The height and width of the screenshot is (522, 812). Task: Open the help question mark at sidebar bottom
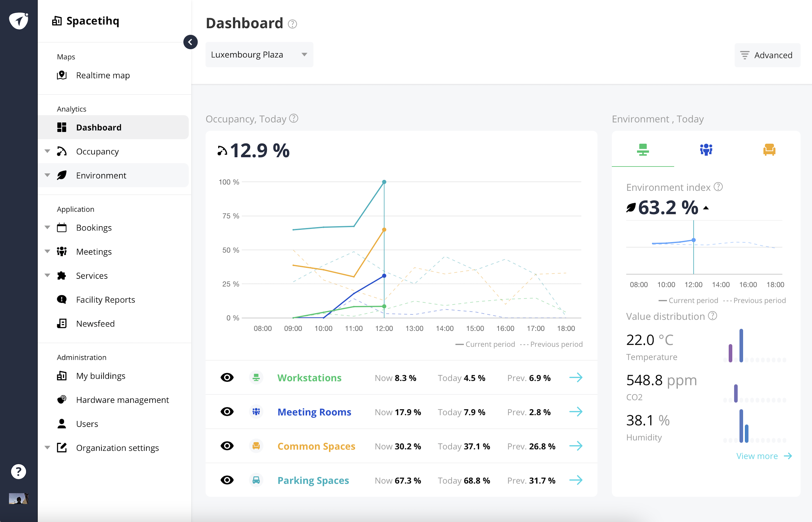(19, 472)
